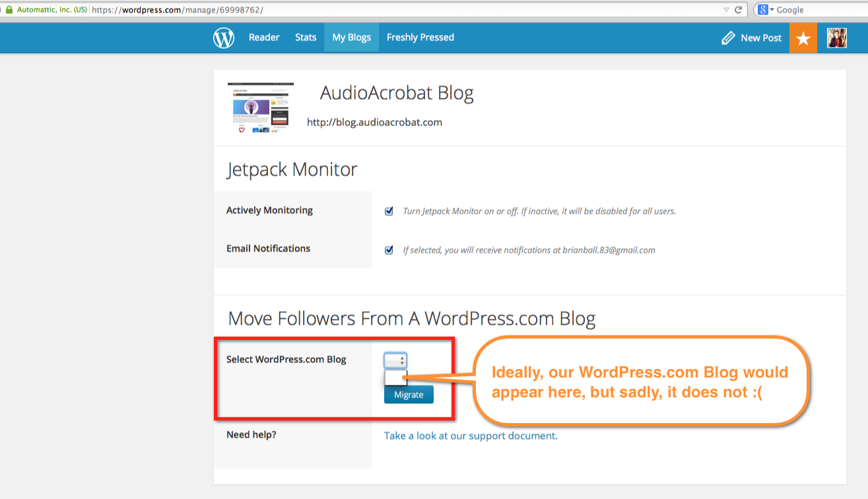Open the Reader menu item
This screenshot has width=868, height=499.
pos(264,38)
